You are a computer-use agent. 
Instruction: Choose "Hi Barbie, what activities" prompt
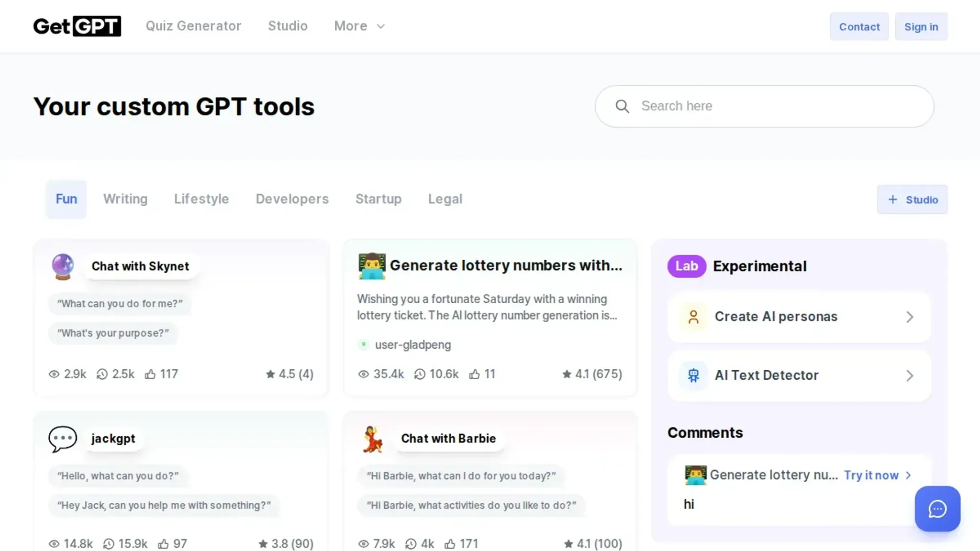coord(471,506)
